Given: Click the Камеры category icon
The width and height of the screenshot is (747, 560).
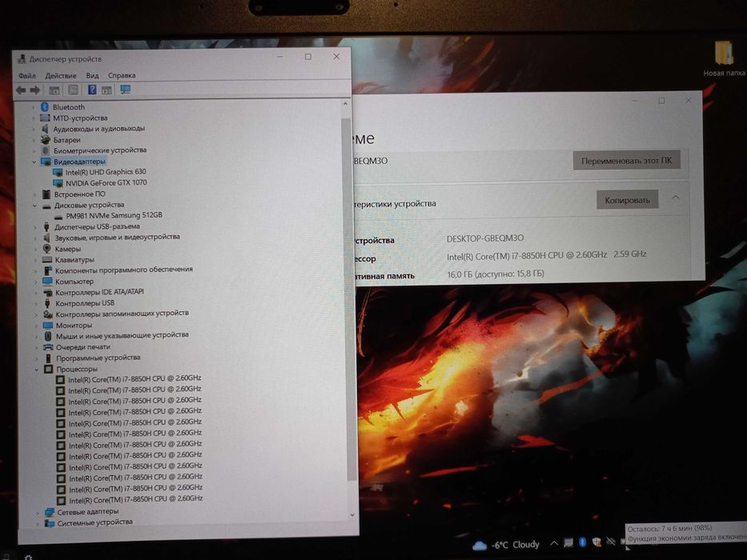Looking at the screenshot, I should coord(46,249).
